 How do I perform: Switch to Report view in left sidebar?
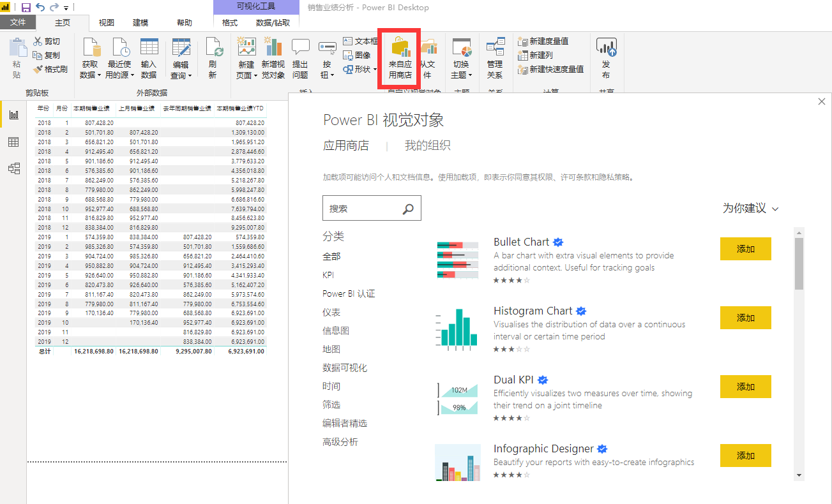(x=13, y=115)
